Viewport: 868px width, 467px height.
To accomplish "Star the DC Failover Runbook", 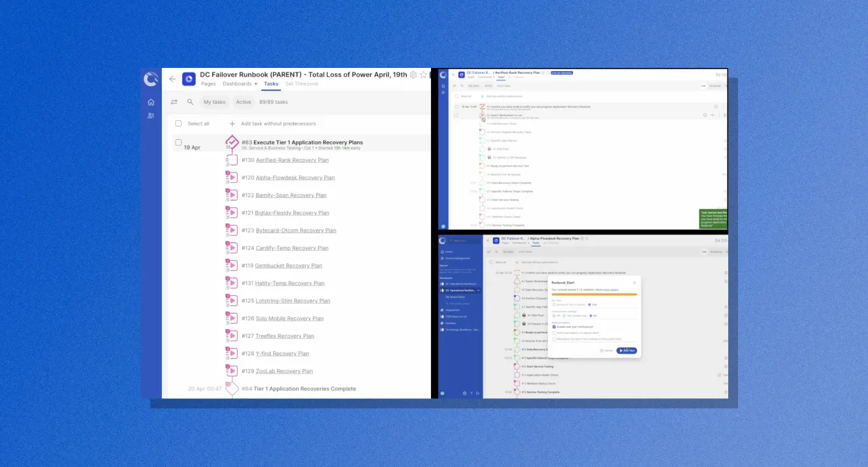I will click(422, 74).
